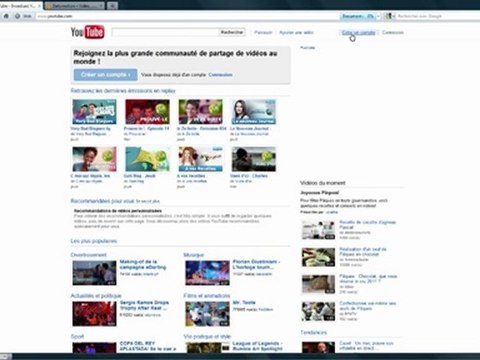Click Confectionner soi-même ses oeufs title
Screen dimensions: 480x360
pyautogui.click(x=368, y=306)
